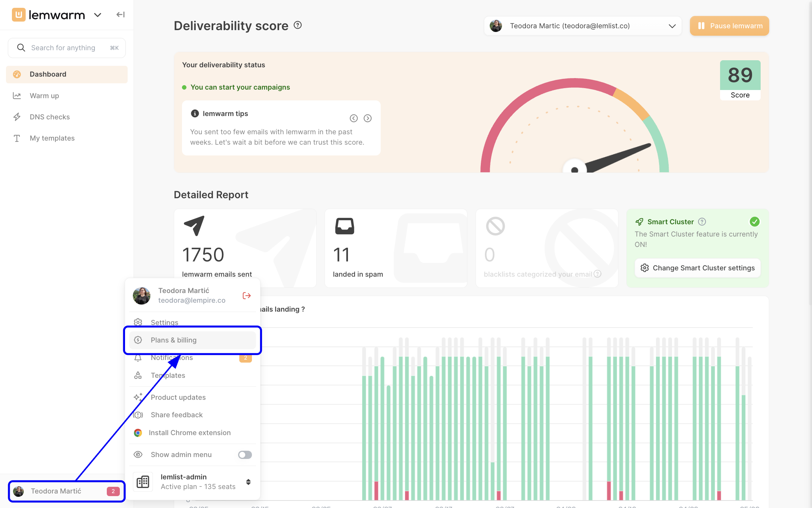812x508 pixels.
Task: Click the Pause lemwarm button
Action: coord(729,26)
